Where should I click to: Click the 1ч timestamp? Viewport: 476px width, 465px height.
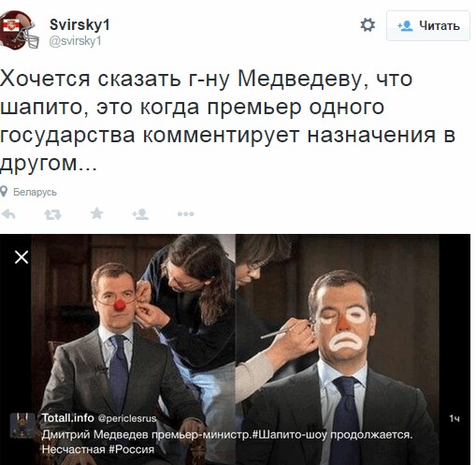[454, 418]
